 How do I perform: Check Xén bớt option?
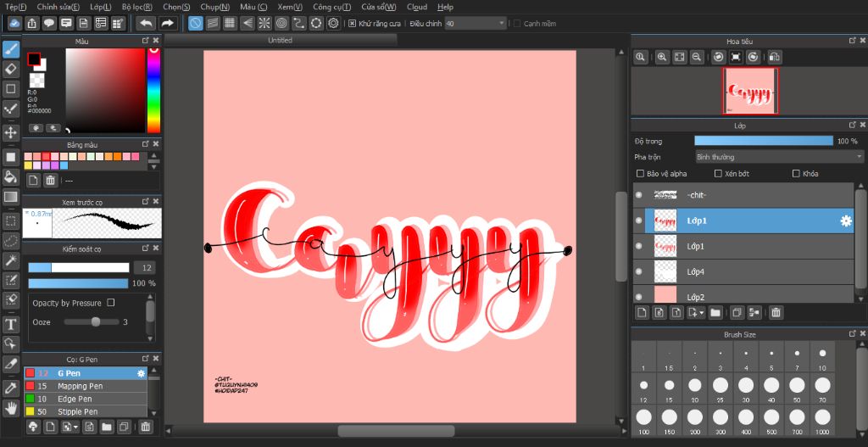coord(718,173)
